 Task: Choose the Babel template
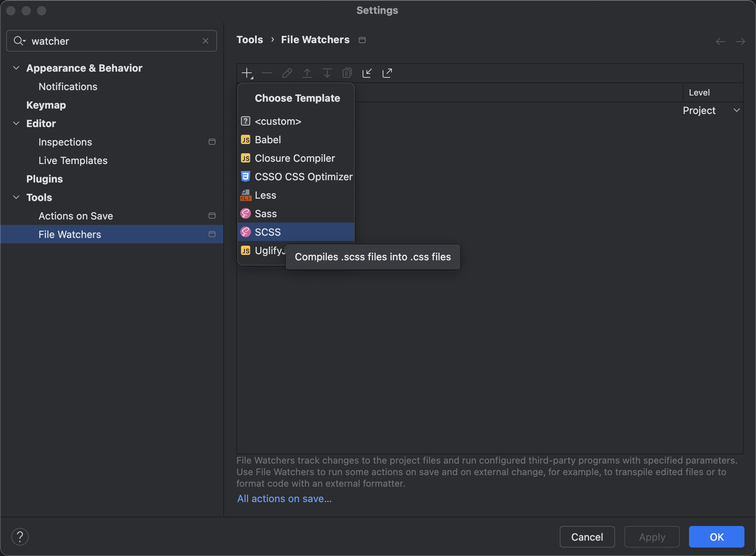pyautogui.click(x=268, y=140)
